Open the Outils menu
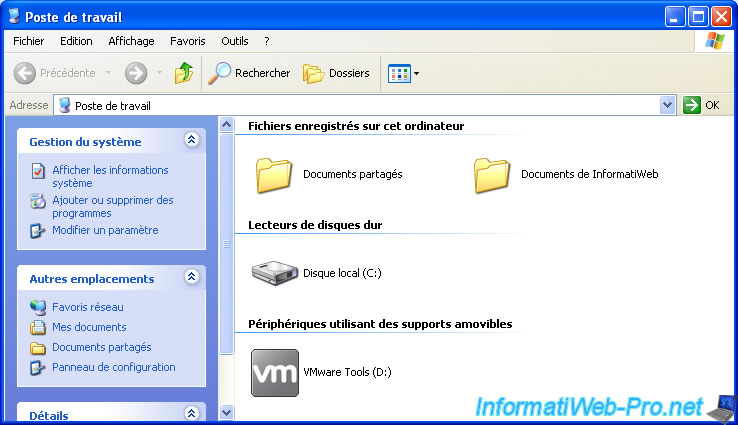The height and width of the screenshot is (425, 738). pos(235,41)
